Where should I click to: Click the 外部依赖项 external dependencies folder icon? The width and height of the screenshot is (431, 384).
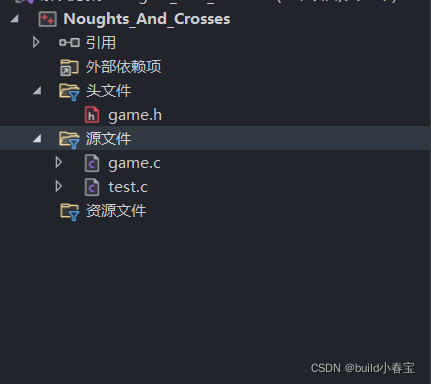click(x=69, y=67)
